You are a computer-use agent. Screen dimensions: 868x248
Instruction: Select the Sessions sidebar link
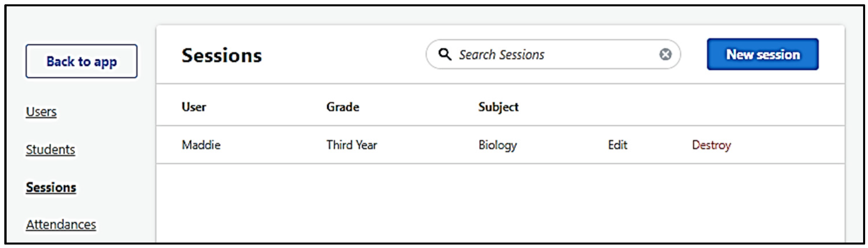click(x=51, y=187)
